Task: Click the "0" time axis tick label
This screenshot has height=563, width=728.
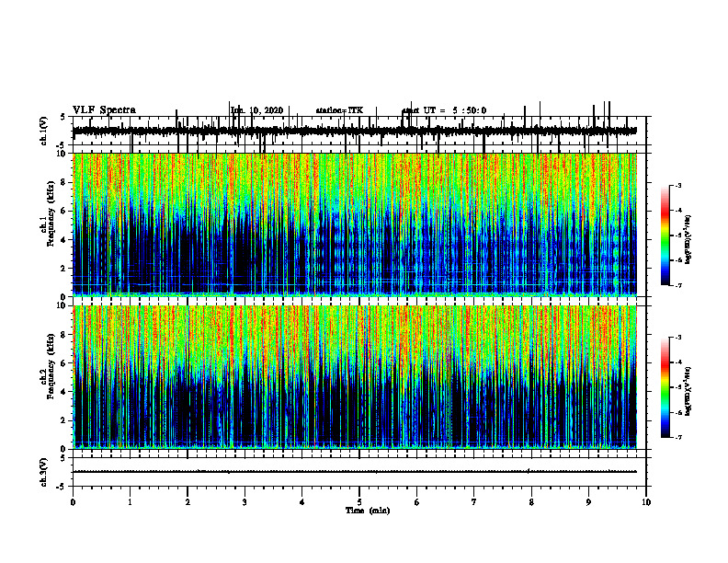Action: tap(73, 502)
